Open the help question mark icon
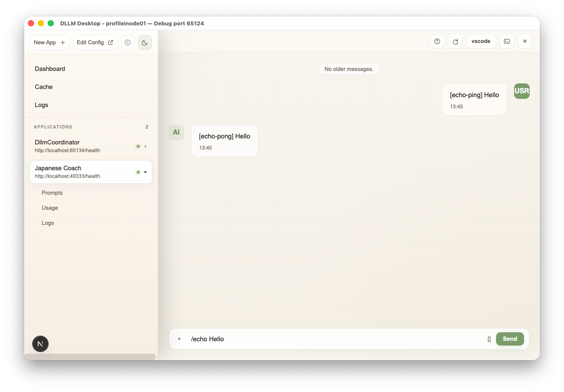The height and width of the screenshot is (392, 564). click(437, 41)
